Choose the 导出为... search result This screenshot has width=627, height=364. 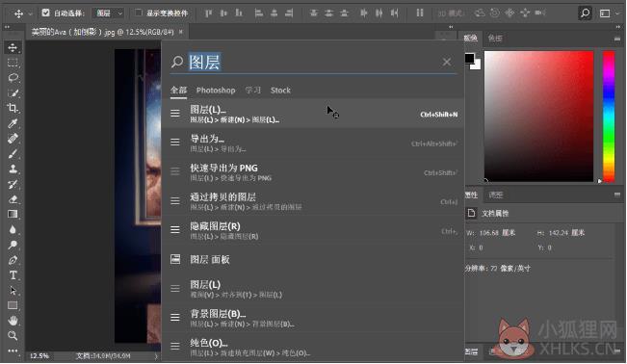pos(313,143)
